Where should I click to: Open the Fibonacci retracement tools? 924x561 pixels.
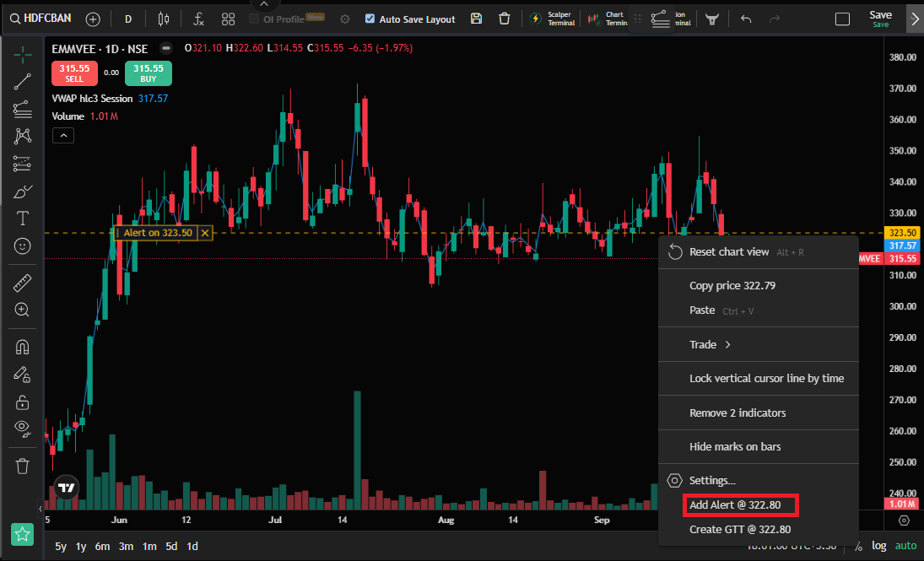click(x=23, y=109)
